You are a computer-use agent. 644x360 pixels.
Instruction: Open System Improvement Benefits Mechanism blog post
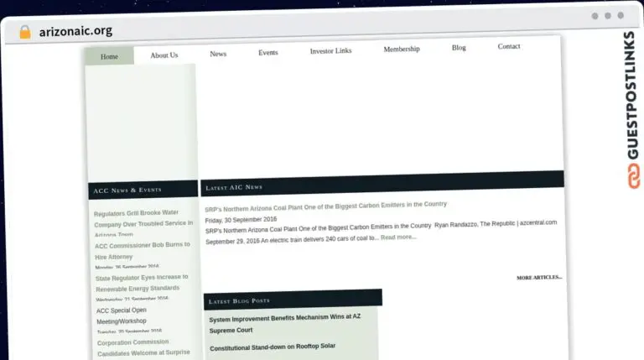pyautogui.click(x=284, y=323)
